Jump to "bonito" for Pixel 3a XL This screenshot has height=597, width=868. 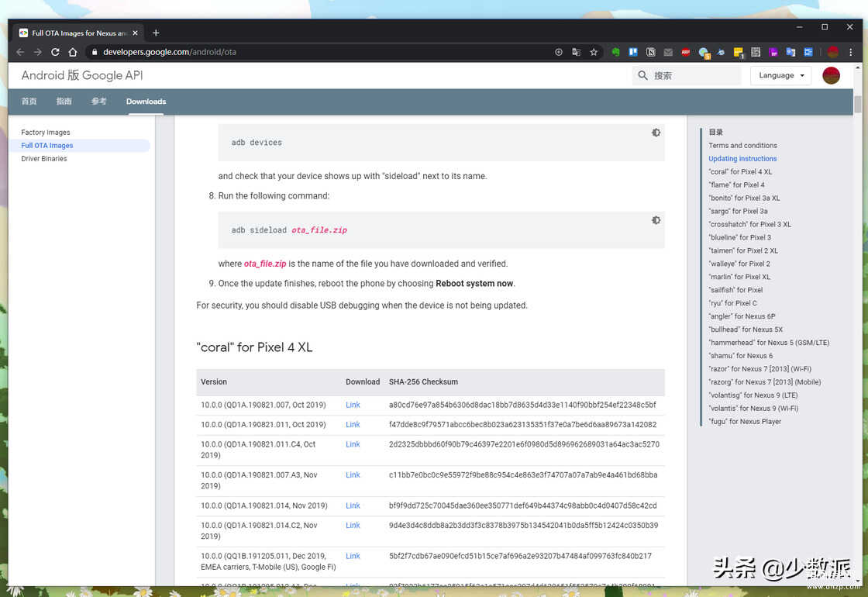point(744,198)
